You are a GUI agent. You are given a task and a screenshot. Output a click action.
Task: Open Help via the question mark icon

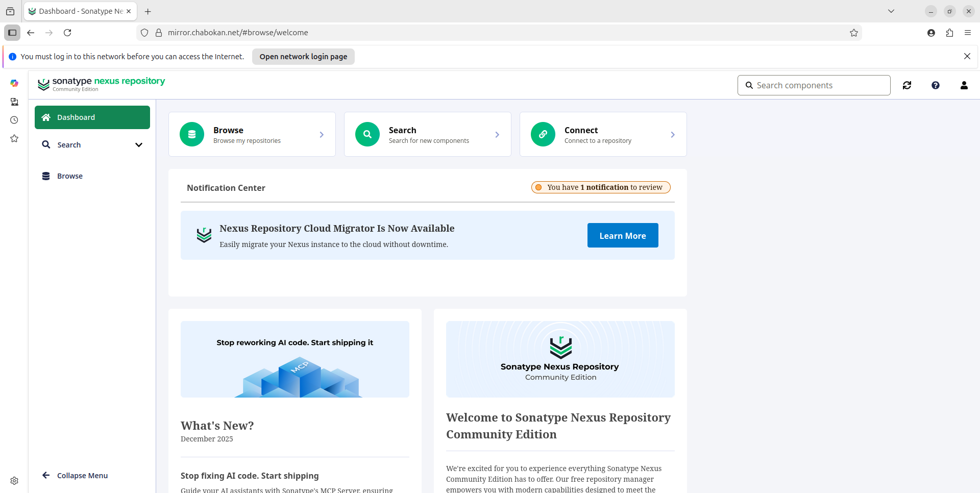[x=935, y=85]
